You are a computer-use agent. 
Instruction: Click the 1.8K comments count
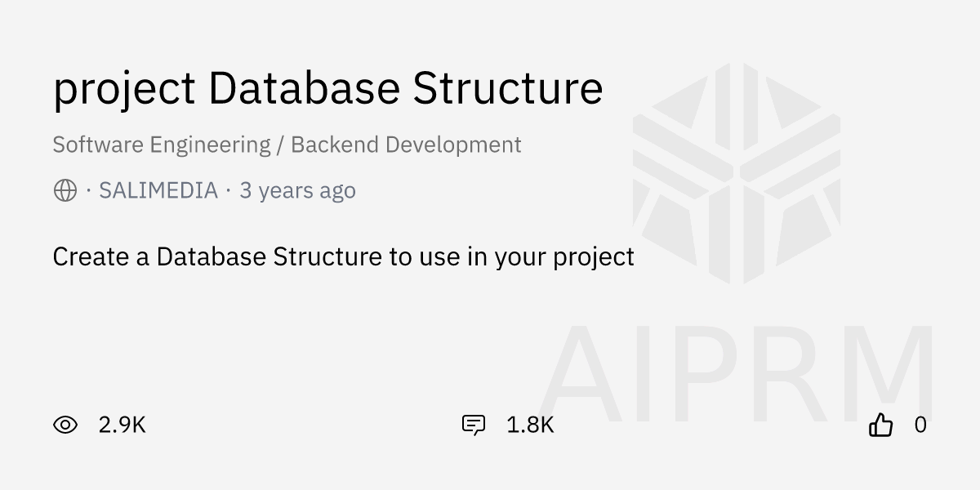pyautogui.click(x=530, y=425)
